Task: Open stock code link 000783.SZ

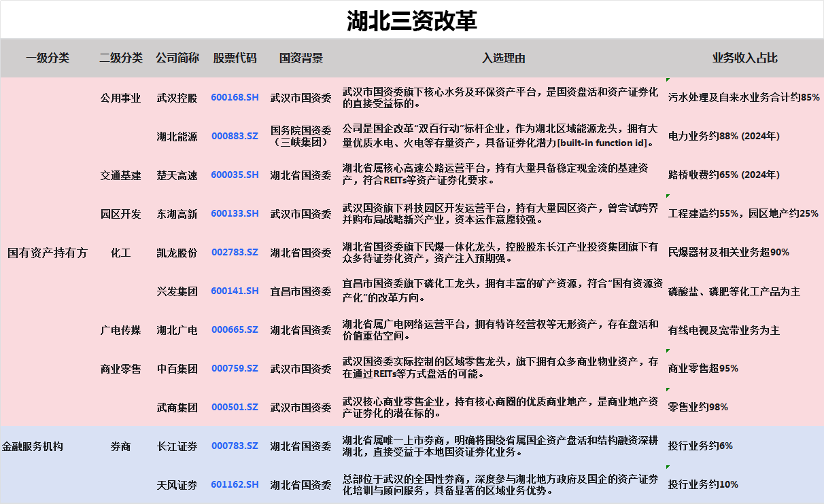Action: tap(235, 446)
